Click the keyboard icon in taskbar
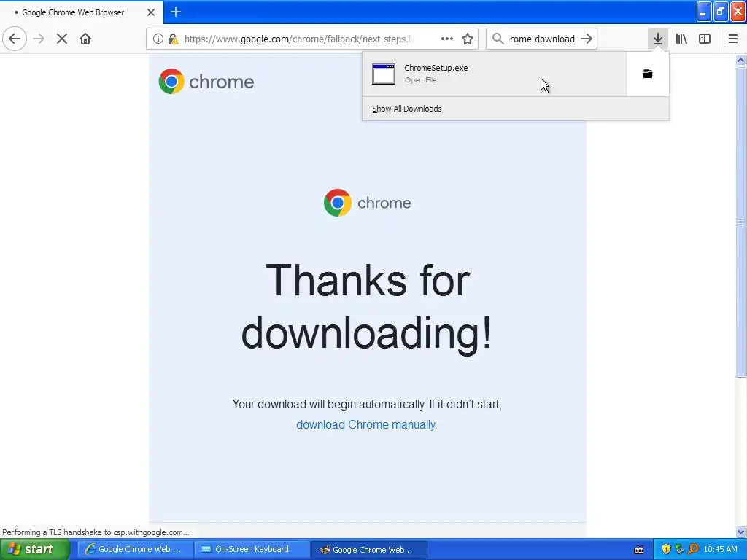The width and height of the screenshot is (747, 560). (x=639, y=550)
